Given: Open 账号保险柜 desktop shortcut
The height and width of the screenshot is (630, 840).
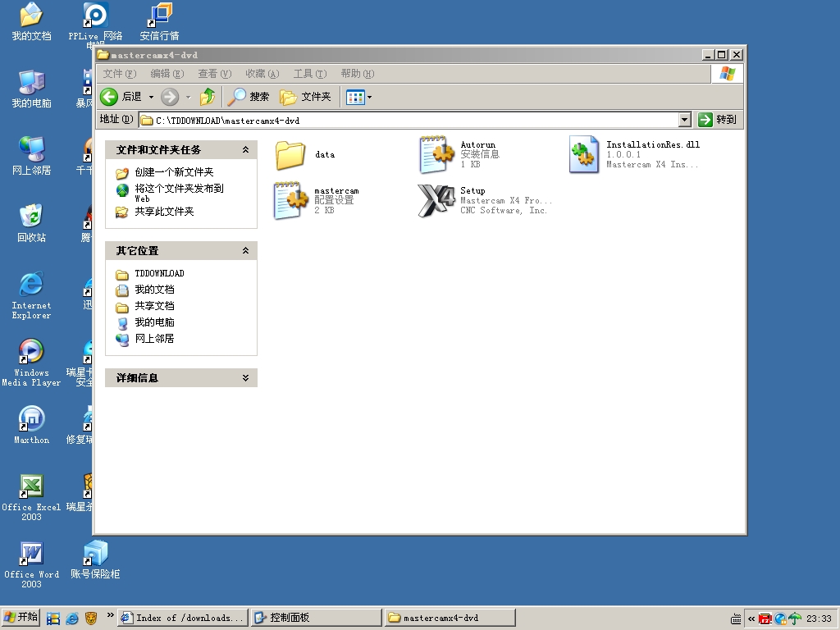Looking at the screenshot, I should [95, 559].
